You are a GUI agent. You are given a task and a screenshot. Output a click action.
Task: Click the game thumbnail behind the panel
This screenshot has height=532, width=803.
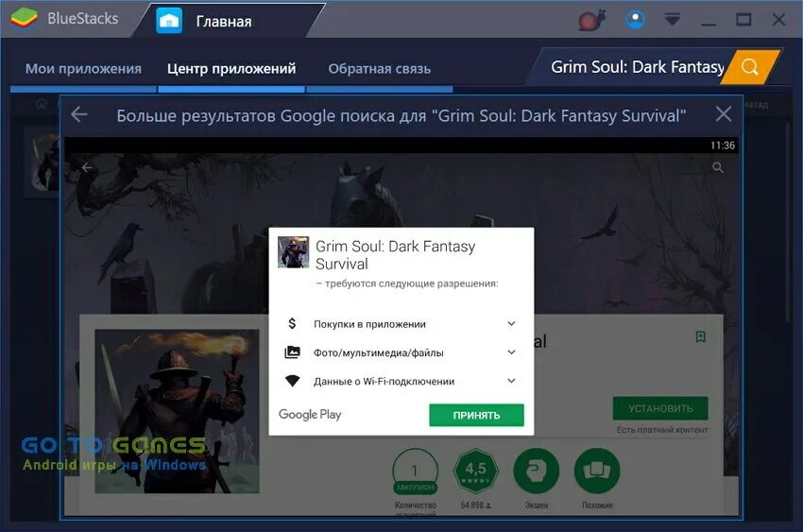(42, 162)
